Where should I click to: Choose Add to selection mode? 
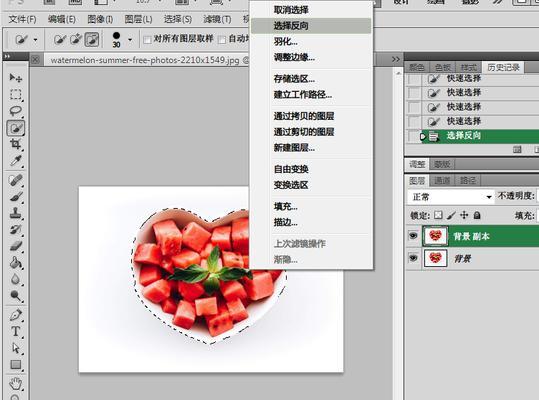[76, 40]
